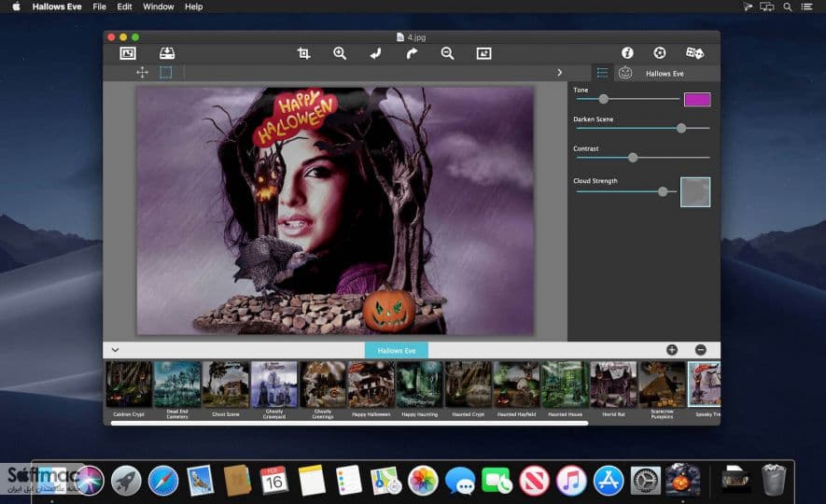Apply the Haunted Hayfield preset thumbnail
Screen dimensions: 826x504
pos(516,384)
